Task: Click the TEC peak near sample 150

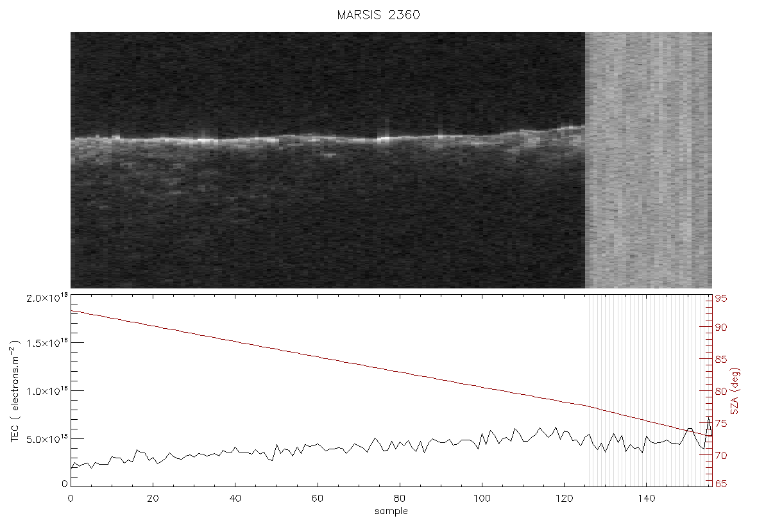Action: click(690, 429)
